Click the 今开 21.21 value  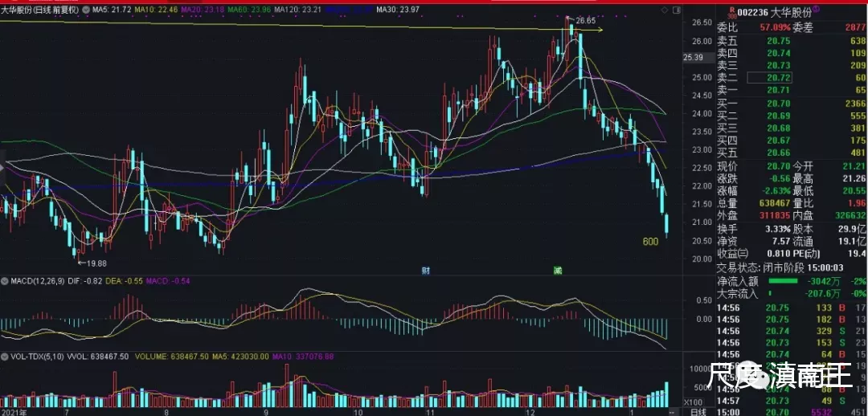853,165
